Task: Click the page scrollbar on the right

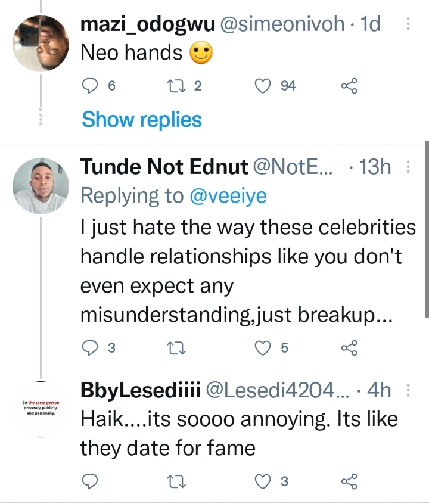Action: (425, 229)
